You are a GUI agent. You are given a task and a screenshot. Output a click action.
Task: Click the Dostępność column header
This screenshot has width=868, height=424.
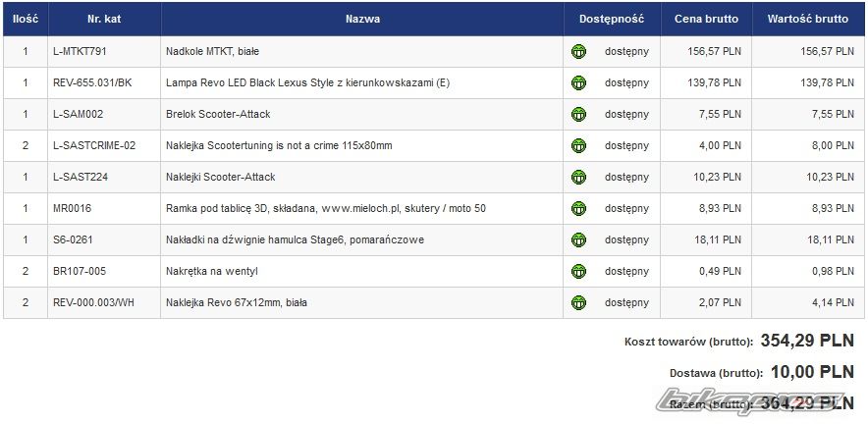(x=613, y=19)
